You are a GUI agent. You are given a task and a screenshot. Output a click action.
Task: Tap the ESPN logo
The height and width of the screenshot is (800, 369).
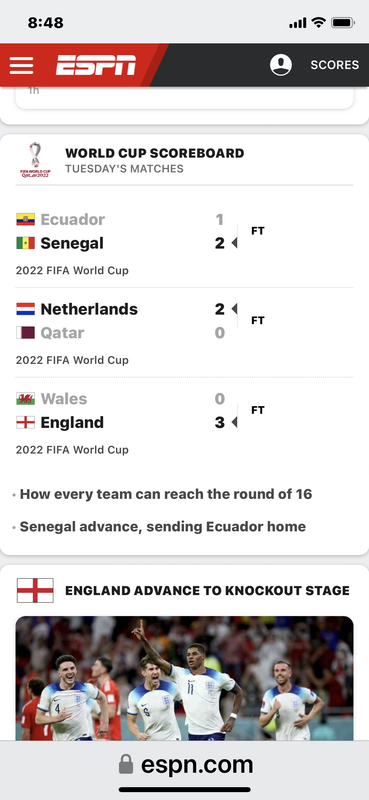(x=96, y=65)
